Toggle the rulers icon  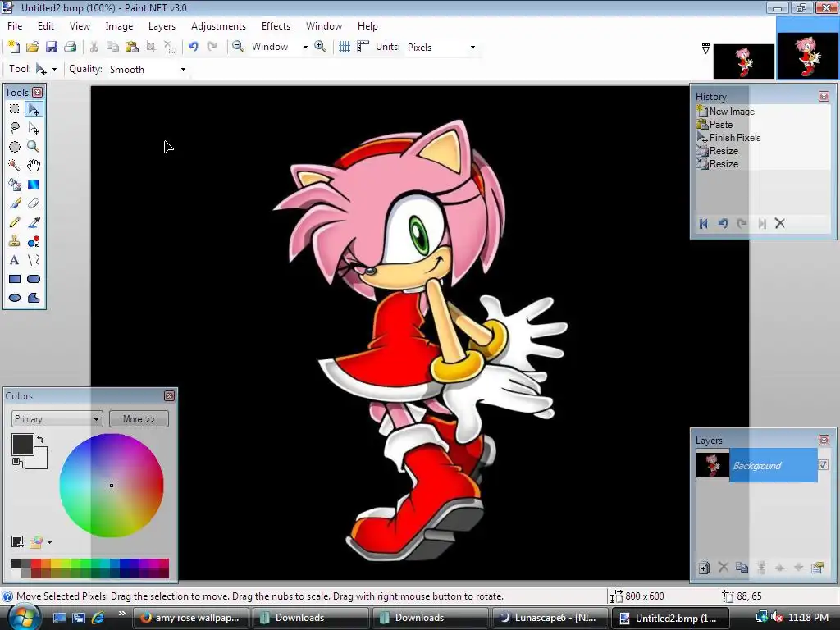click(x=363, y=47)
